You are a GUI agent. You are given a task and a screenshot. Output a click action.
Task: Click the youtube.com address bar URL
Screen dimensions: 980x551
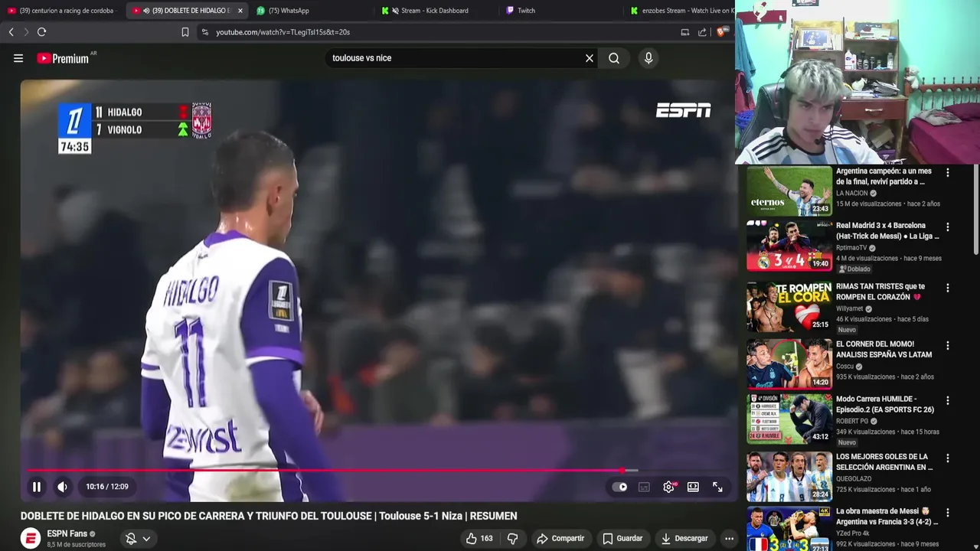click(283, 32)
